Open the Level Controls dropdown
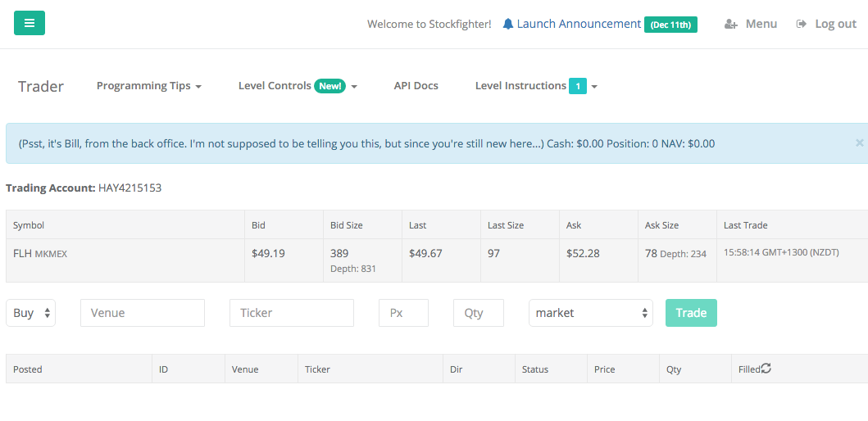868x421 pixels. [298, 86]
